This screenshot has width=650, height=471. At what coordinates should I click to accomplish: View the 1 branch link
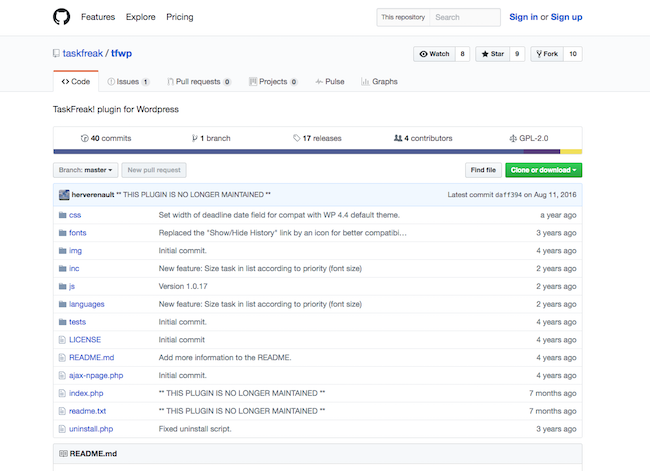211,138
